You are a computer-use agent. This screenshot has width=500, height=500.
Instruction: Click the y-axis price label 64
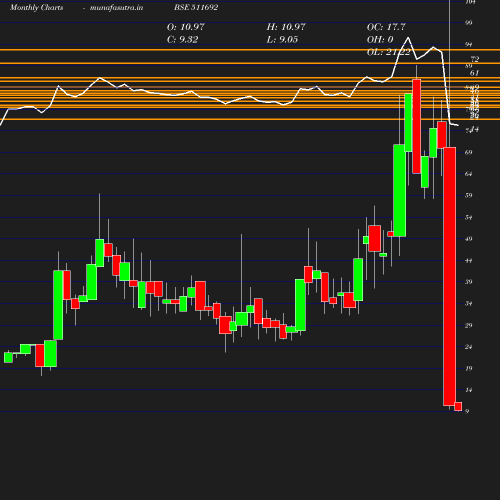pyautogui.click(x=468, y=174)
